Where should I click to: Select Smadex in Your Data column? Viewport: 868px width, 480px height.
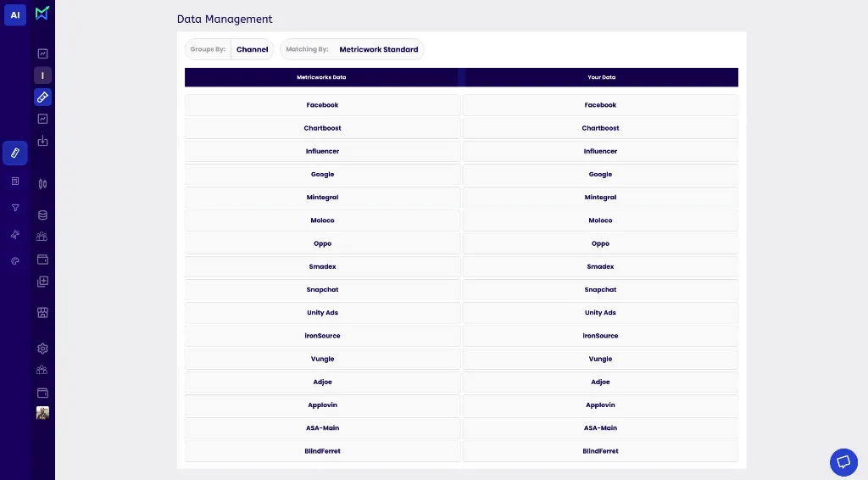[x=600, y=266]
